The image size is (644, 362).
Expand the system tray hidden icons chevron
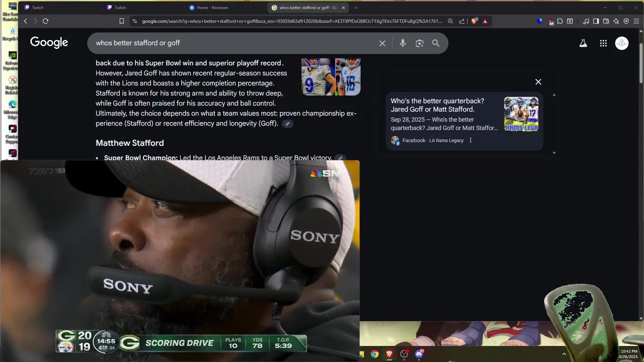563,354
